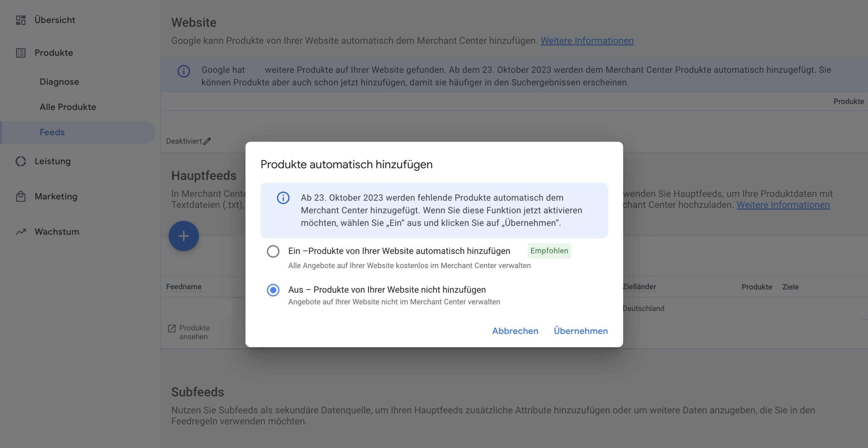Image resolution: width=868 pixels, height=448 pixels.
Task: Click the Produkte header at top right
Action: (x=849, y=101)
